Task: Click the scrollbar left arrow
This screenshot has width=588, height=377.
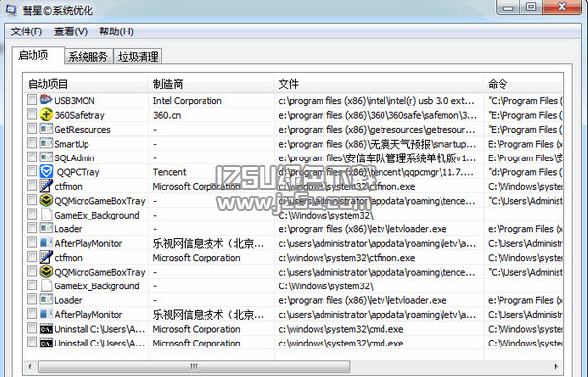Action: coord(30,366)
